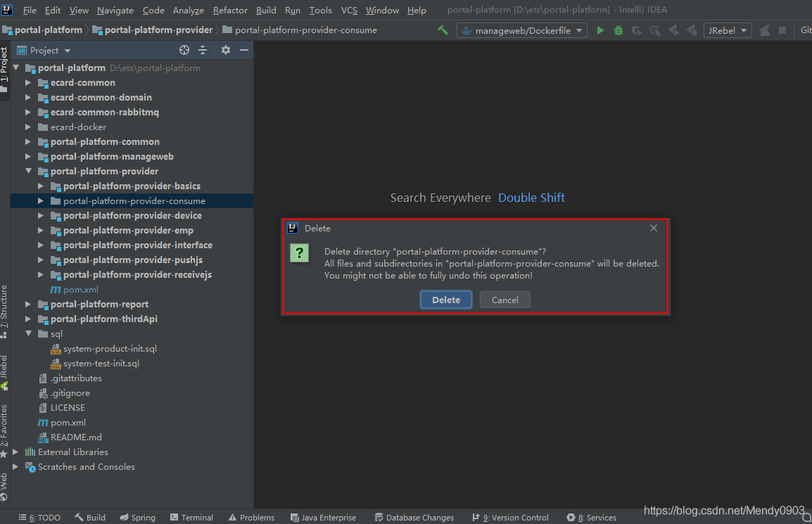Image resolution: width=812 pixels, height=524 pixels.
Task: Select system-product-init.sql file
Action: point(110,348)
